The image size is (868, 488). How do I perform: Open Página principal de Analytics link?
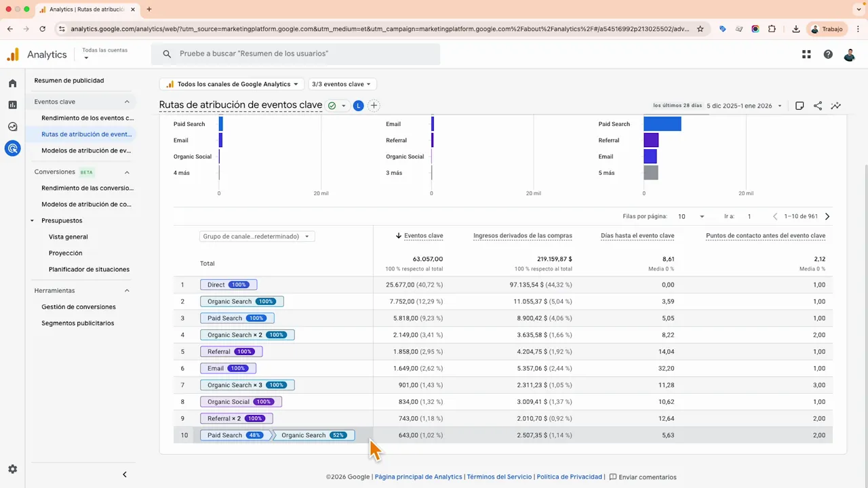click(x=418, y=477)
